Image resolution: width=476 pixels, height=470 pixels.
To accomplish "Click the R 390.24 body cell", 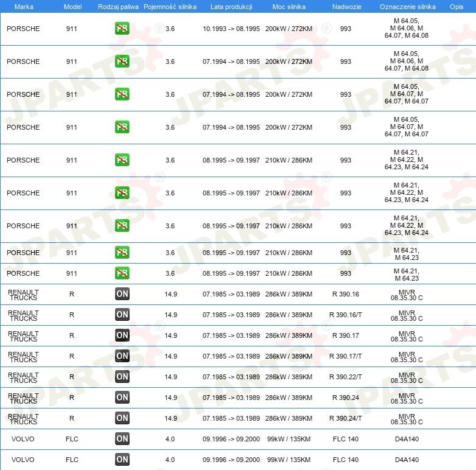I will [x=346, y=398].
